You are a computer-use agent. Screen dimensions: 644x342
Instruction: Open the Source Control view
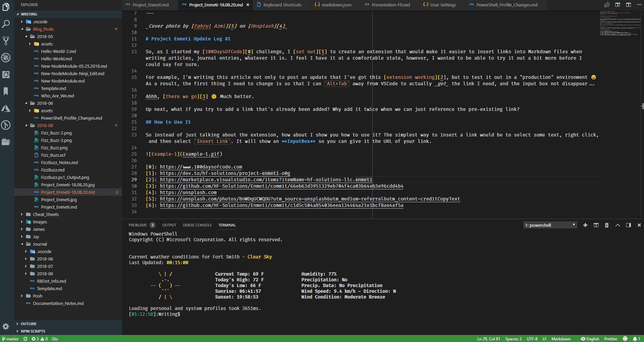click(x=6, y=41)
